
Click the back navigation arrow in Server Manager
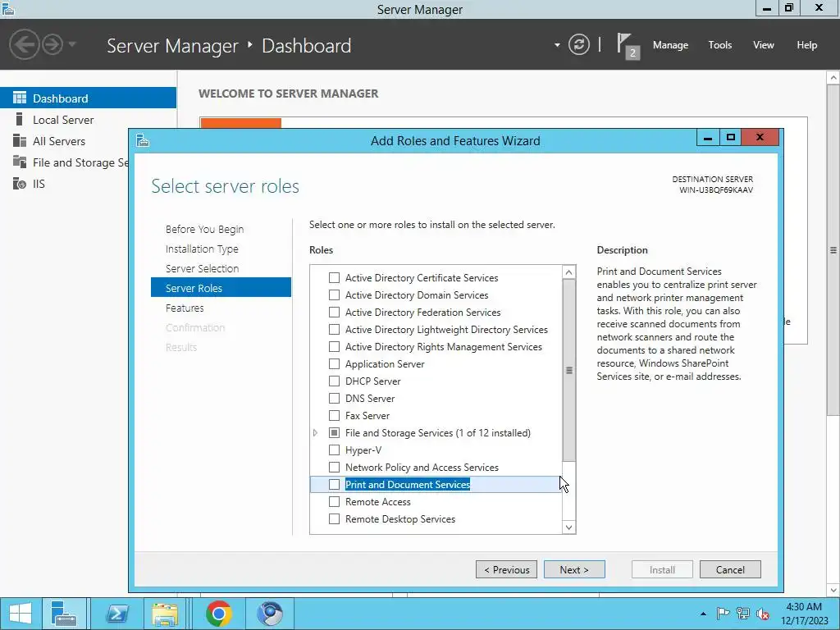(24, 44)
